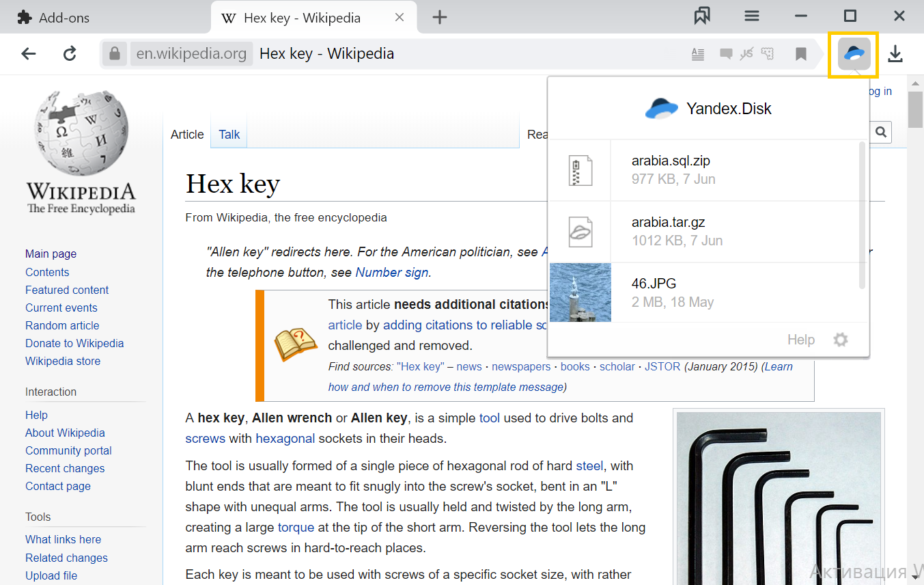Image resolution: width=924 pixels, height=585 pixels.
Task: Close the Hex key Wikipedia tab
Action: point(400,18)
